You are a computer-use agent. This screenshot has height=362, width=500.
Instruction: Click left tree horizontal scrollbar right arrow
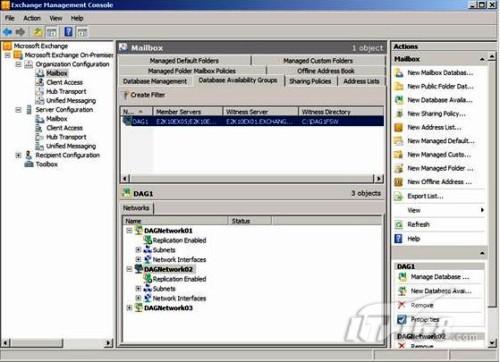[108, 343]
